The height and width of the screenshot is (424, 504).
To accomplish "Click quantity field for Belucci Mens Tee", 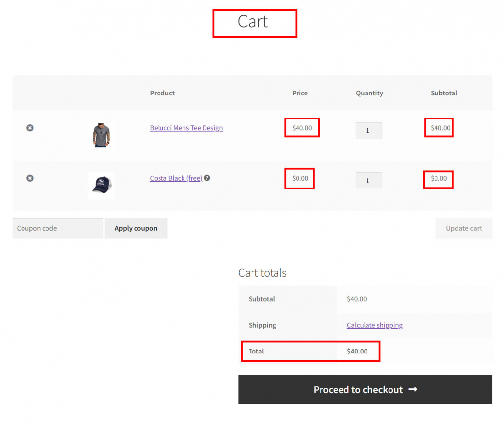I will [368, 131].
